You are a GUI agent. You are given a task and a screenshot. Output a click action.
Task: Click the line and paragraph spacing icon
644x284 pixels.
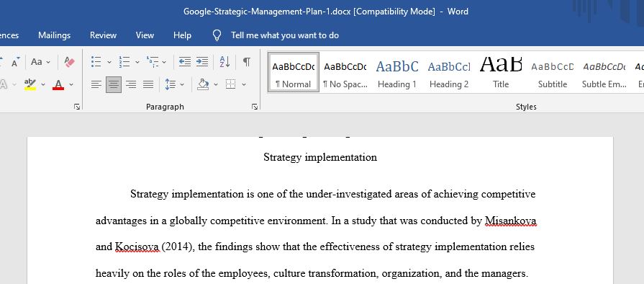pos(170,85)
